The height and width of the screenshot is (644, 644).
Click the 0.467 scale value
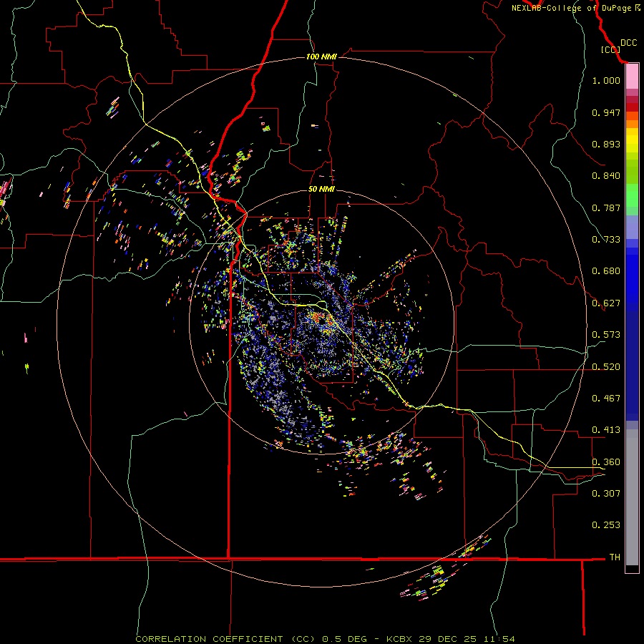606,399
